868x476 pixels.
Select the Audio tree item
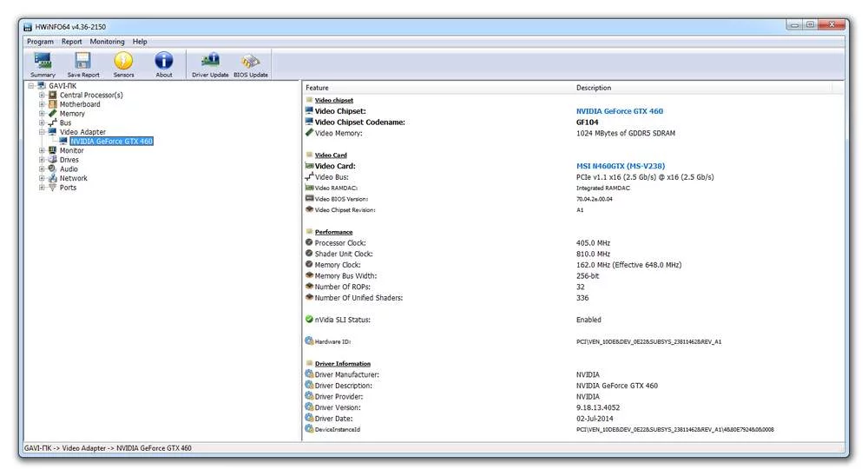pos(69,169)
